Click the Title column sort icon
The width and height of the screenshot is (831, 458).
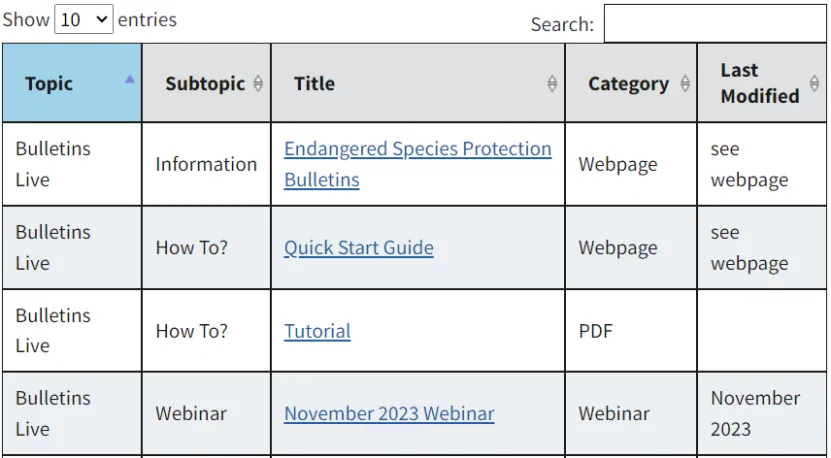coord(552,83)
